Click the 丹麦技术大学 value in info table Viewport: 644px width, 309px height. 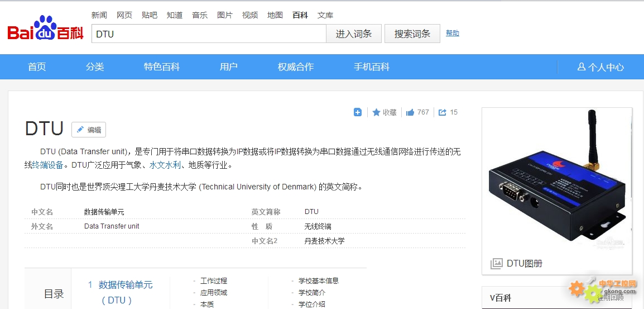coord(324,241)
